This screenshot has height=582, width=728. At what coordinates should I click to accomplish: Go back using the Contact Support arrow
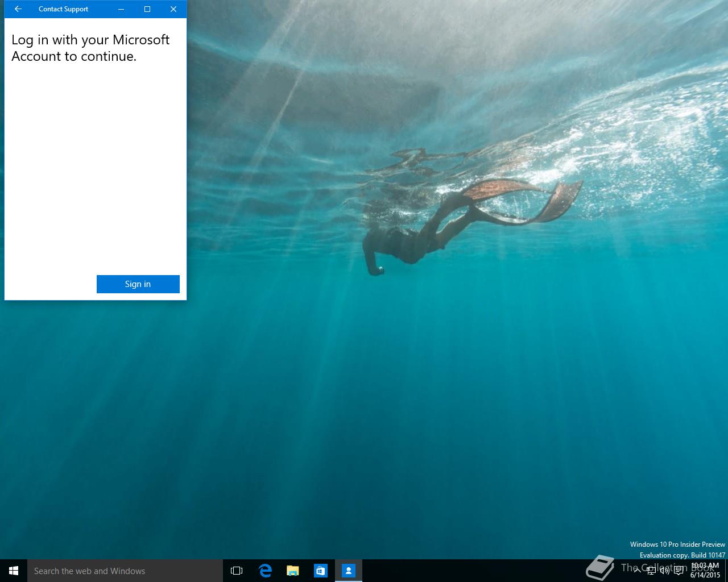[x=18, y=9]
